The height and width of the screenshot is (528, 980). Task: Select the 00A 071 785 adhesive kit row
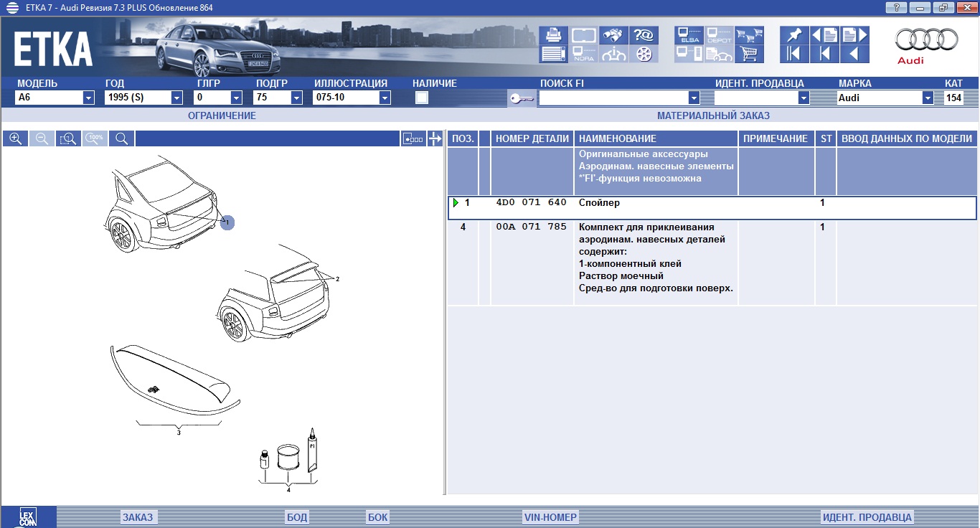531,227
